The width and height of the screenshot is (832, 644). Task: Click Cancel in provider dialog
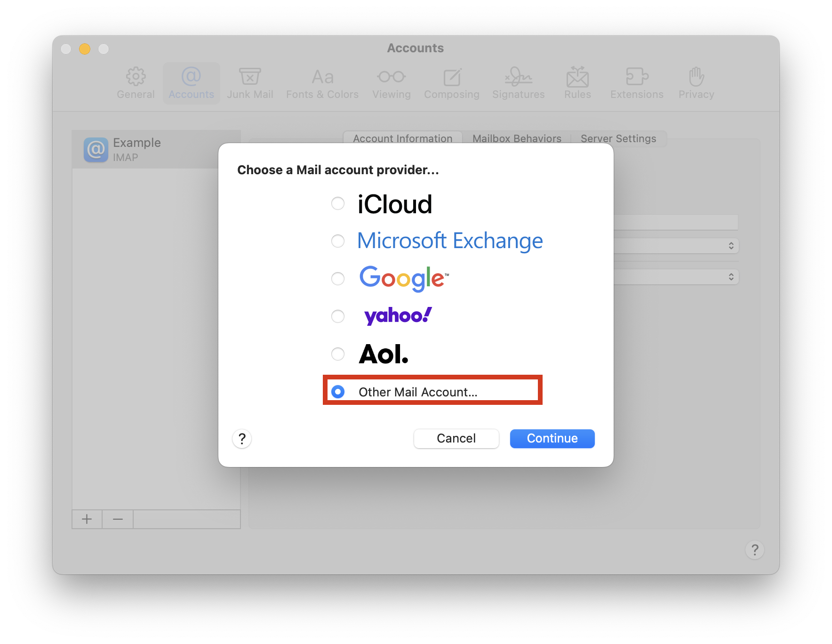[456, 438]
